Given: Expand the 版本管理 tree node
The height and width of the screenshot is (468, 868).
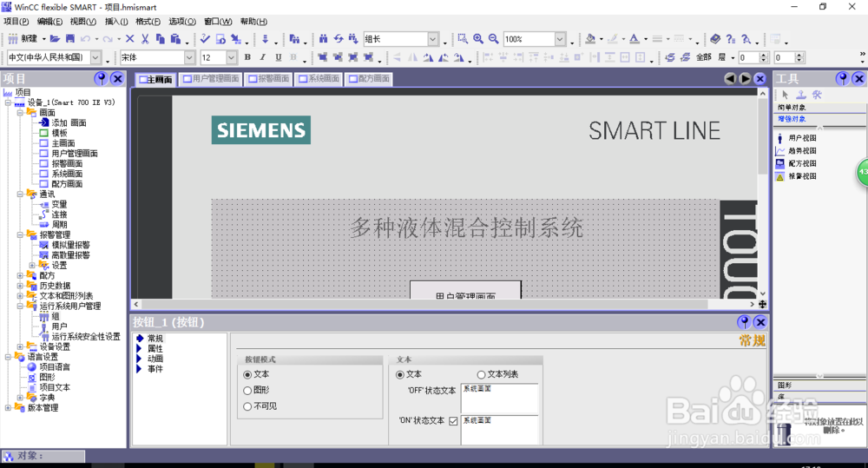Looking at the screenshot, I should pyautogui.click(x=8, y=407).
